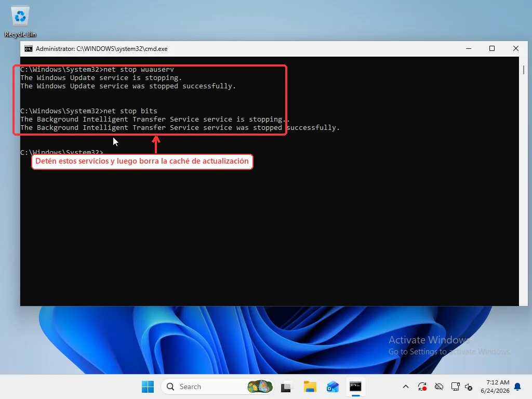Maximize the Command Prompt window
The image size is (532, 399).
[x=492, y=48]
